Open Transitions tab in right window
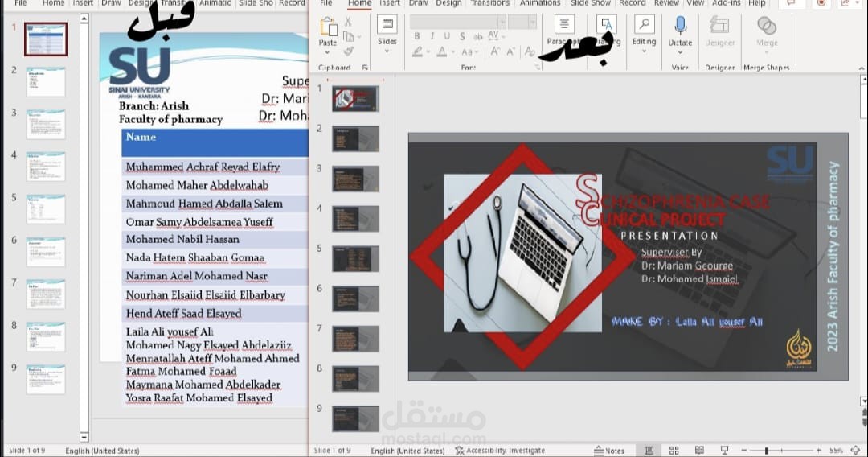 click(490, 3)
